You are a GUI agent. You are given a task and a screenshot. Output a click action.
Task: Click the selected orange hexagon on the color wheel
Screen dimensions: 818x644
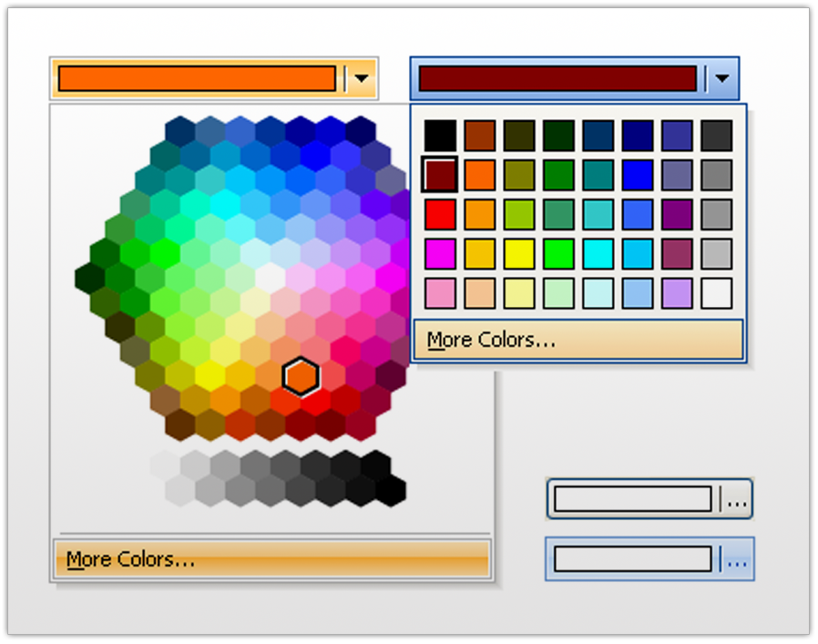(301, 375)
